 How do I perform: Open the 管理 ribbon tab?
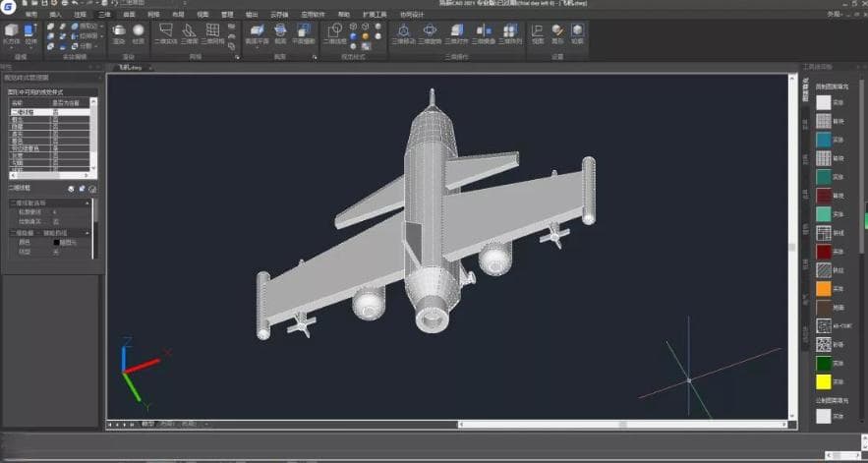[227, 15]
